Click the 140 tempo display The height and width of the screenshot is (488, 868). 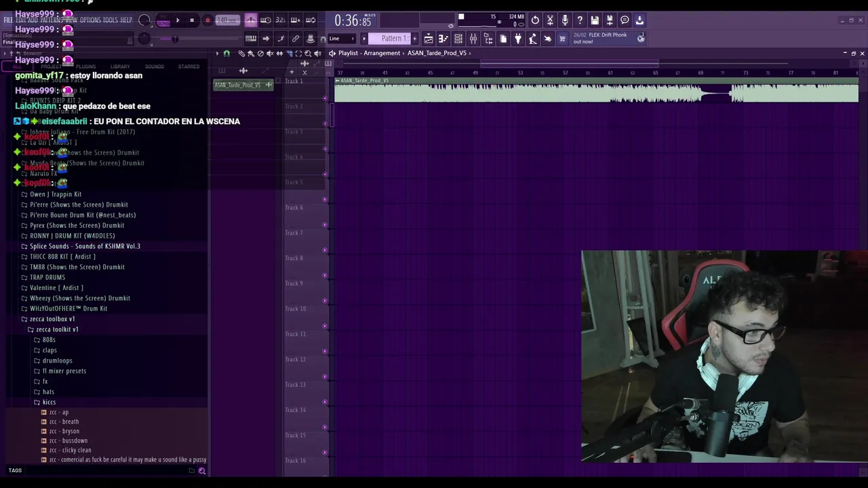[228, 20]
